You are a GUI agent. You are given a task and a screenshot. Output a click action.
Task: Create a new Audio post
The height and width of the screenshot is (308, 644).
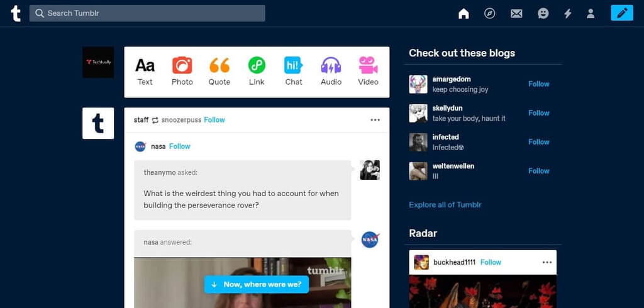point(331,72)
